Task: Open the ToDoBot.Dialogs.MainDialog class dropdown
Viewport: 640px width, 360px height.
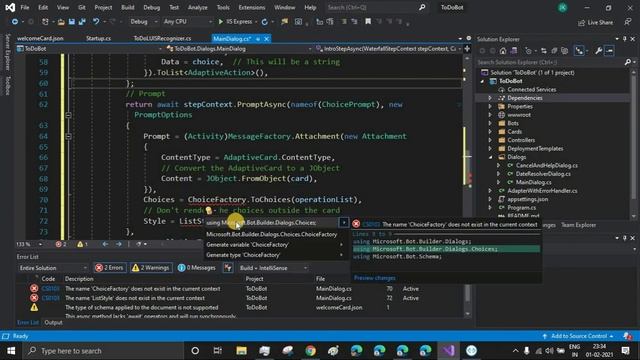Action: click(x=239, y=49)
